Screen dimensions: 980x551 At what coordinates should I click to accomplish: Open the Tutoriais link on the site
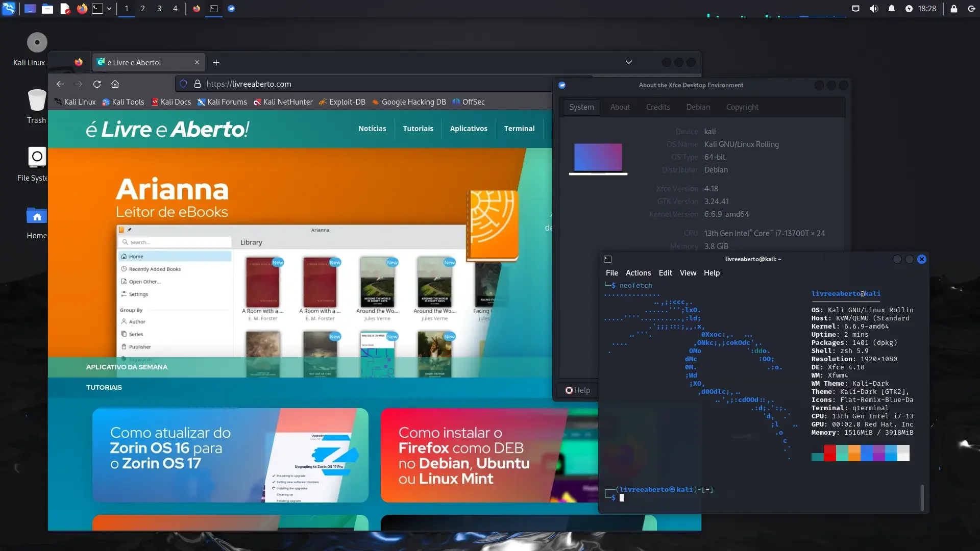[x=418, y=129]
